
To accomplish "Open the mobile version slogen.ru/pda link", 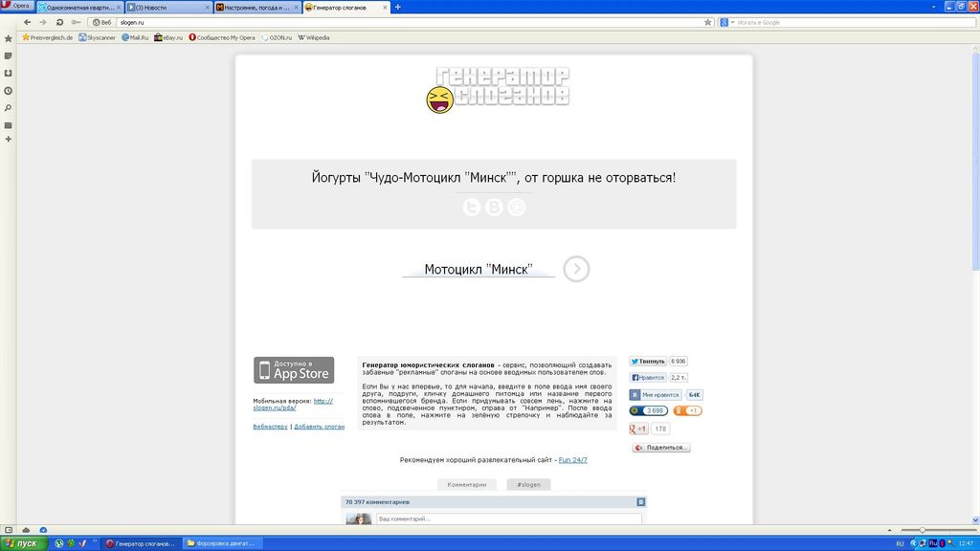I will tap(293, 405).
